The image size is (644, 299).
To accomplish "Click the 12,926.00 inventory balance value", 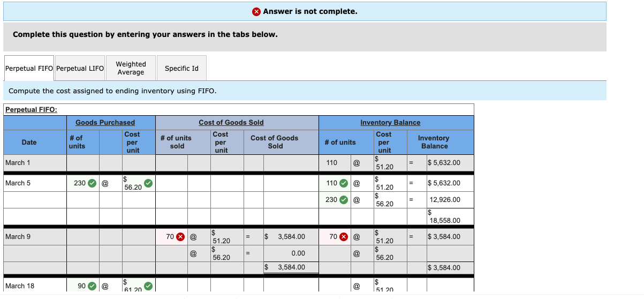I will (x=444, y=200).
